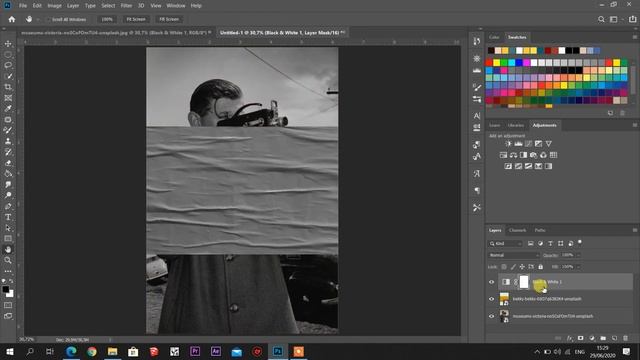Switch to the Channels tab
The image size is (640, 360).
click(x=518, y=230)
